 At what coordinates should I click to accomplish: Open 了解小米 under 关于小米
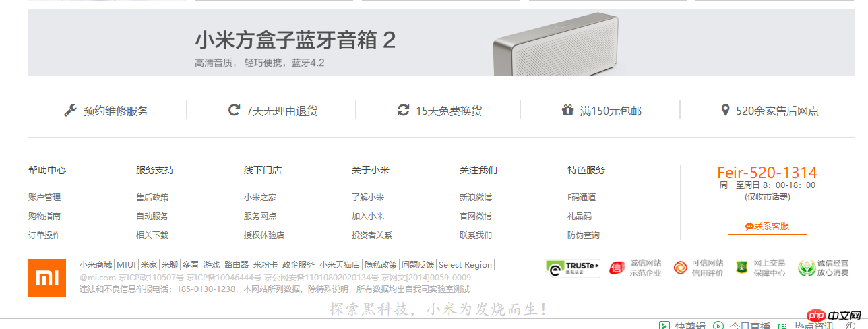click(x=368, y=197)
